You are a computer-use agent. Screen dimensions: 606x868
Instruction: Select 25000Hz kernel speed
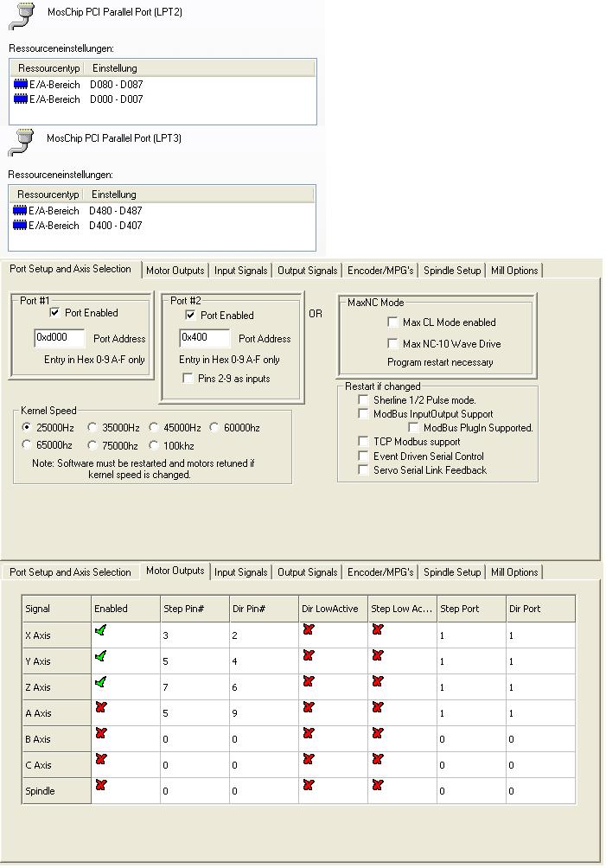(26, 427)
